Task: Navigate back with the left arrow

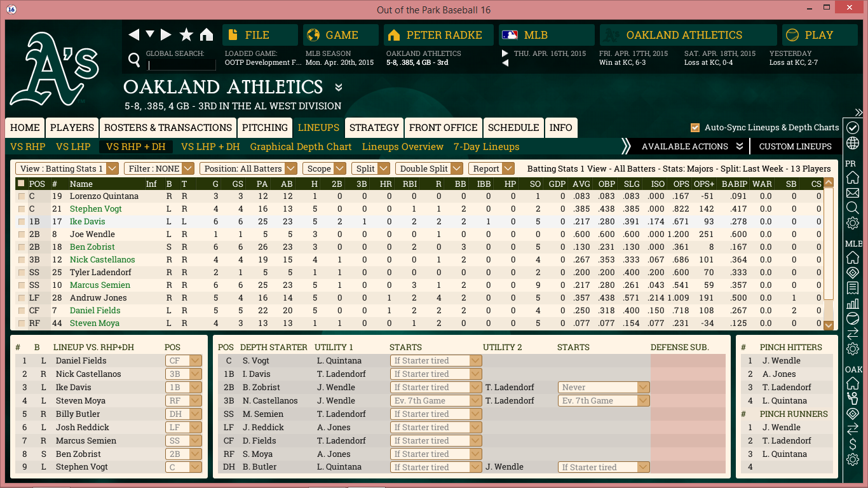Action: tap(134, 35)
